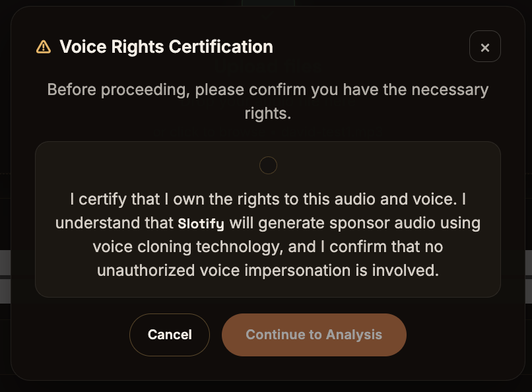
Task: Click the "voice cloning technology" text line
Action: coord(268,247)
